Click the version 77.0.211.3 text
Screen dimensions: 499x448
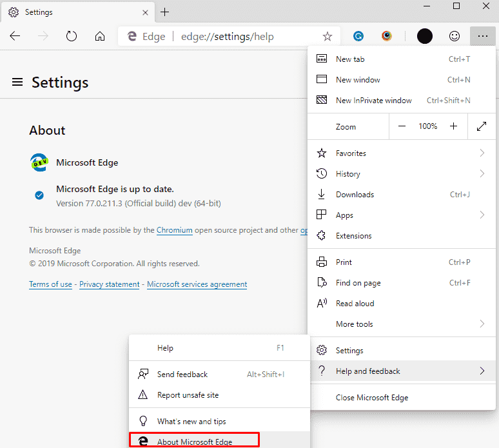(x=139, y=204)
